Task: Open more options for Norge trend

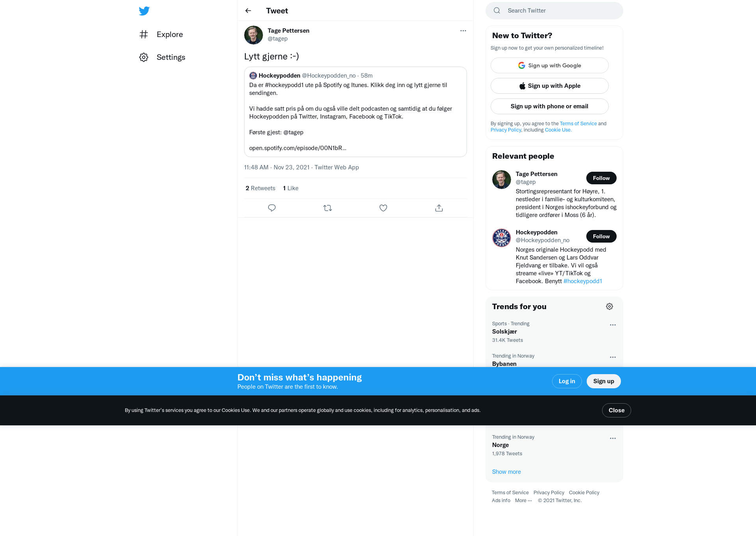Action: (613, 438)
